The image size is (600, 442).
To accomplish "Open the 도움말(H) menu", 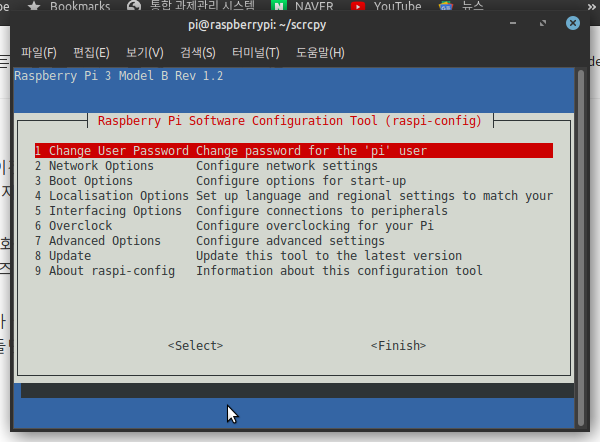I will pos(320,52).
